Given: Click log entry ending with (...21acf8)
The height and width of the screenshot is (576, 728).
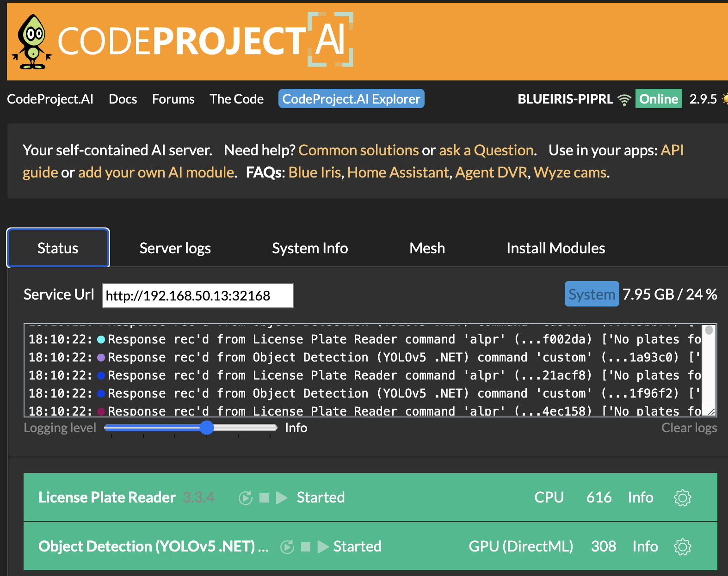Looking at the screenshot, I should 364,375.
